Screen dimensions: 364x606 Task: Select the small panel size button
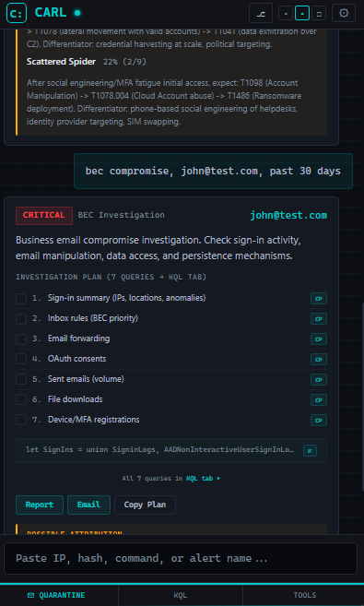click(x=286, y=13)
